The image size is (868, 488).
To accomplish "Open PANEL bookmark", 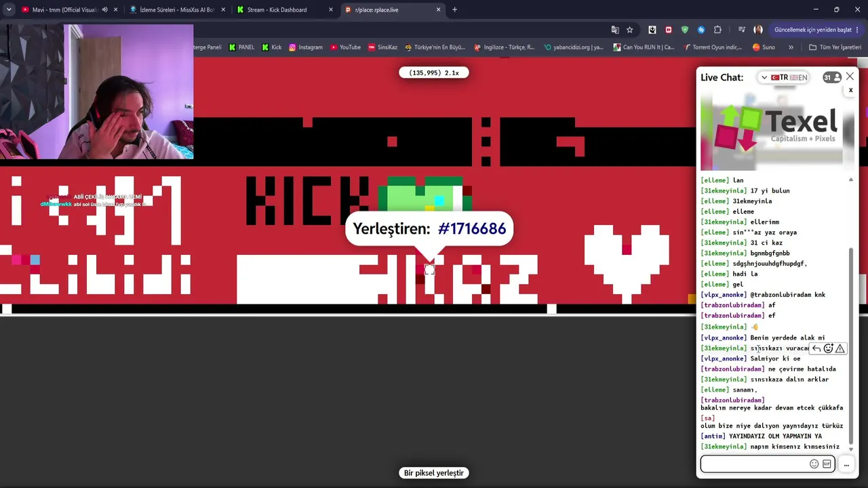I will [x=241, y=47].
